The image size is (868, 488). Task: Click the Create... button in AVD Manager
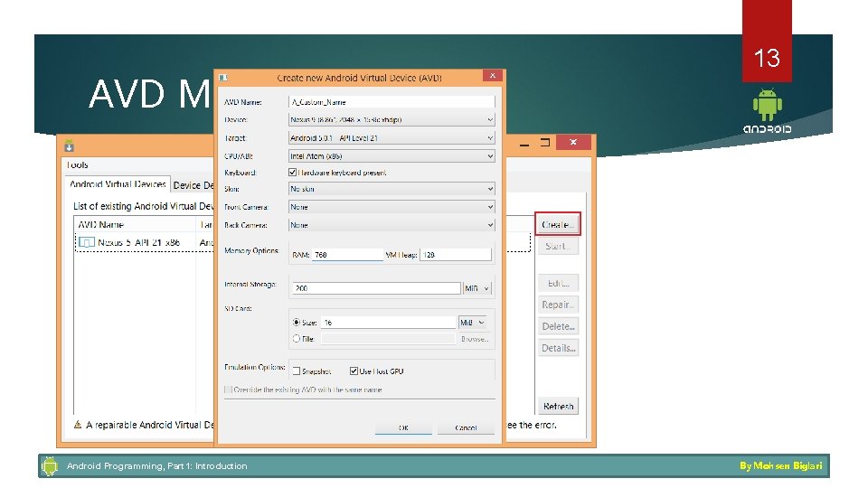click(558, 224)
